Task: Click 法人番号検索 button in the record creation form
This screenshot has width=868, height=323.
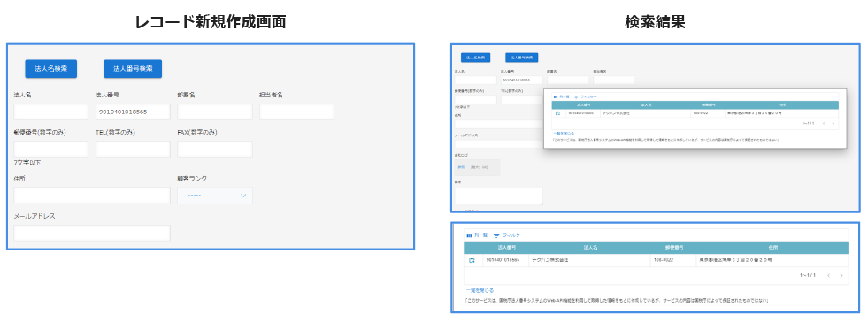Action: pyautogui.click(x=133, y=69)
